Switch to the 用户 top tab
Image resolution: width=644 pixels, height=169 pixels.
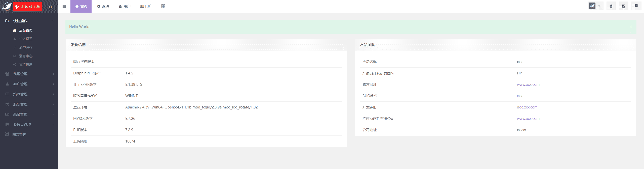(125, 6)
